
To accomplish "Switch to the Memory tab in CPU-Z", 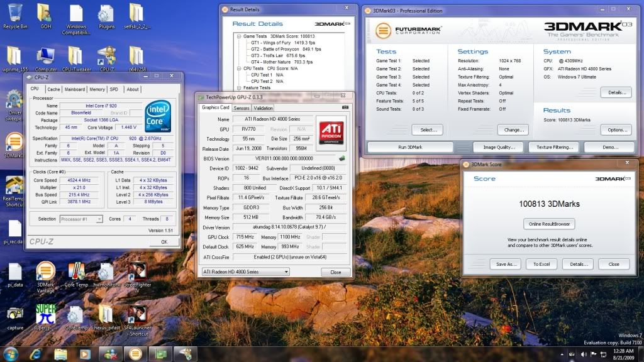I will (x=97, y=89).
